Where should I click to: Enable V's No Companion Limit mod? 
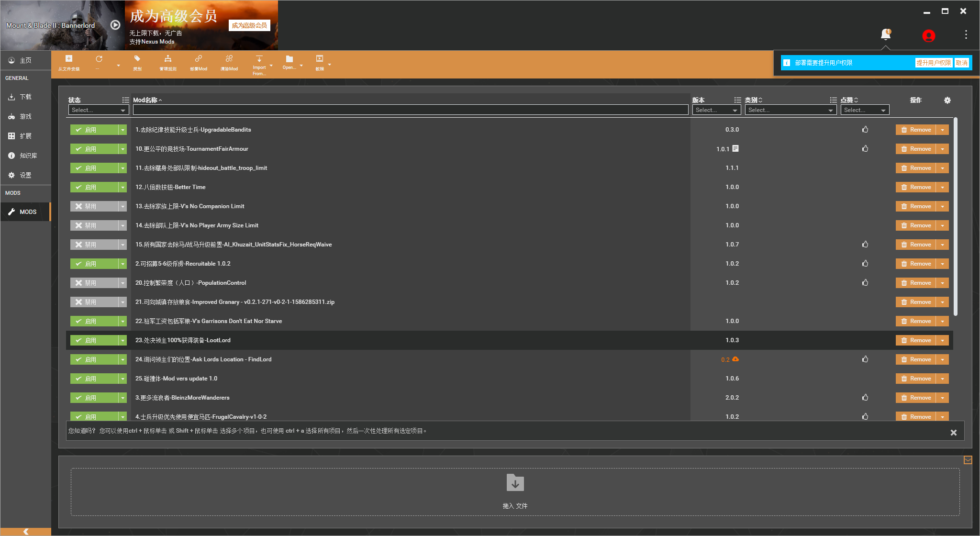pos(94,206)
